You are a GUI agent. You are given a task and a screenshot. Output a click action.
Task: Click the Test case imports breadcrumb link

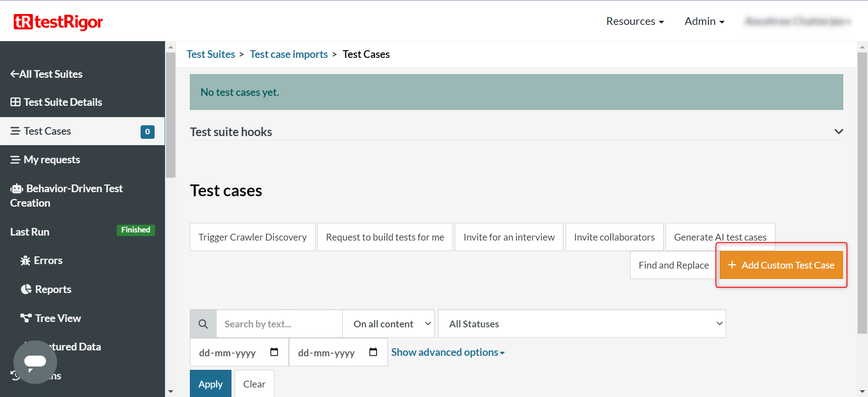point(288,54)
